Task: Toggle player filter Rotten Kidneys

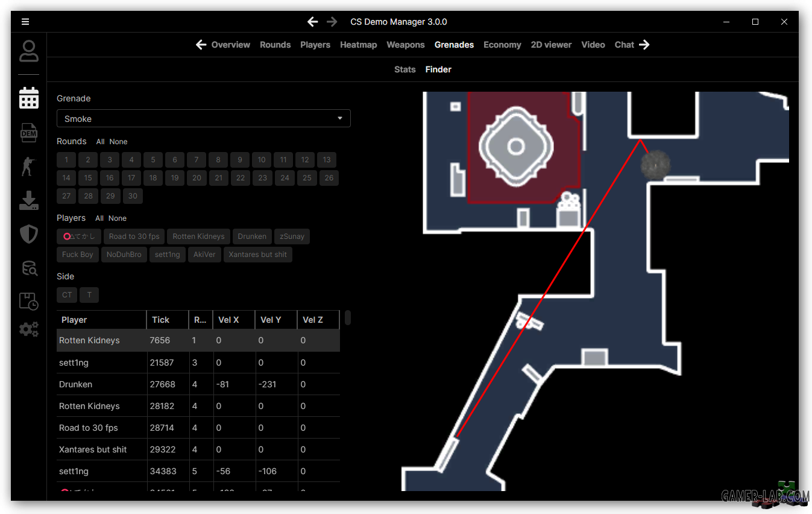Action: point(198,236)
